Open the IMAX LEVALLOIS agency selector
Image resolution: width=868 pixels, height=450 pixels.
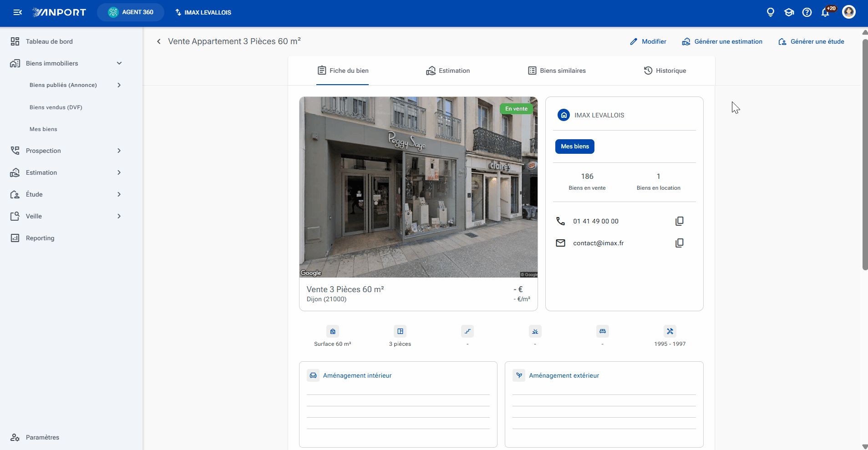point(203,12)
